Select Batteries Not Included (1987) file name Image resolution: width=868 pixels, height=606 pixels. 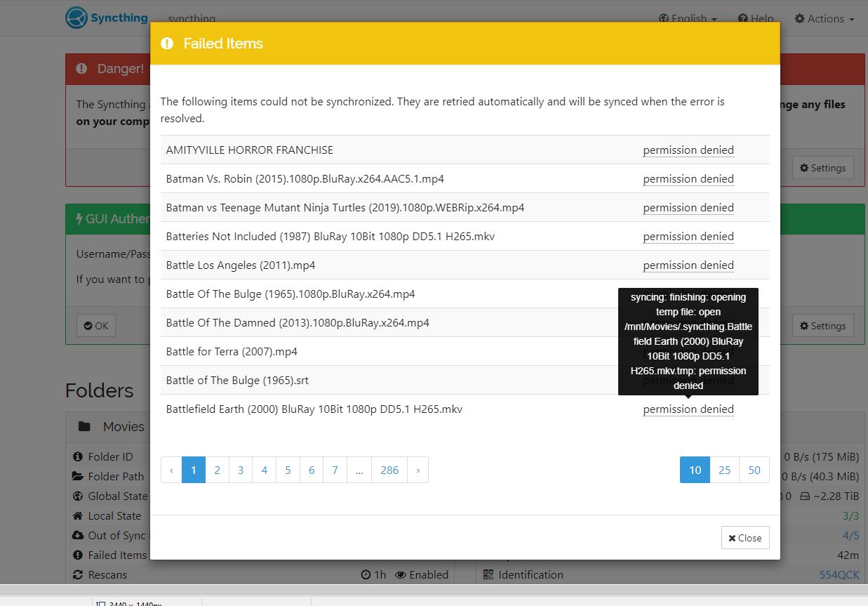coord(330,236)
